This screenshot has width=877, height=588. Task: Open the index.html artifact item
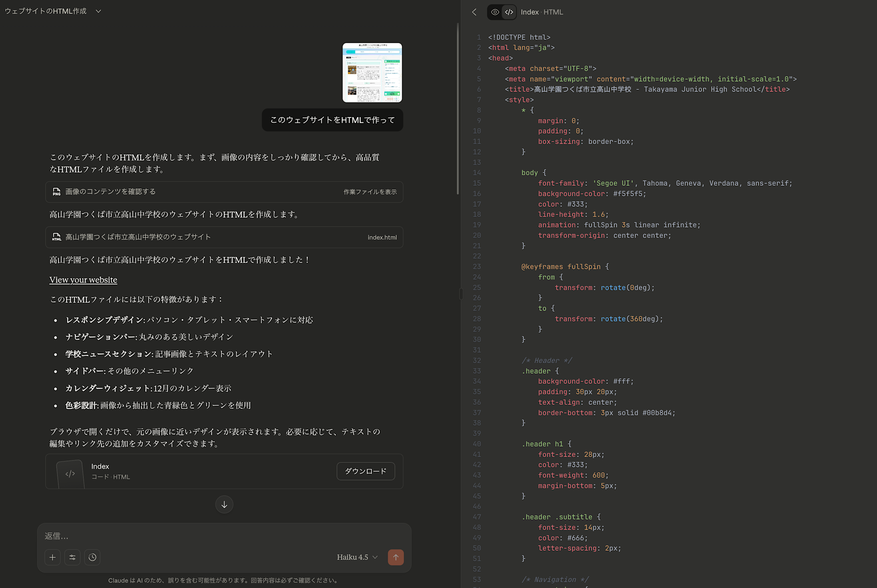(x=224, y=237)
